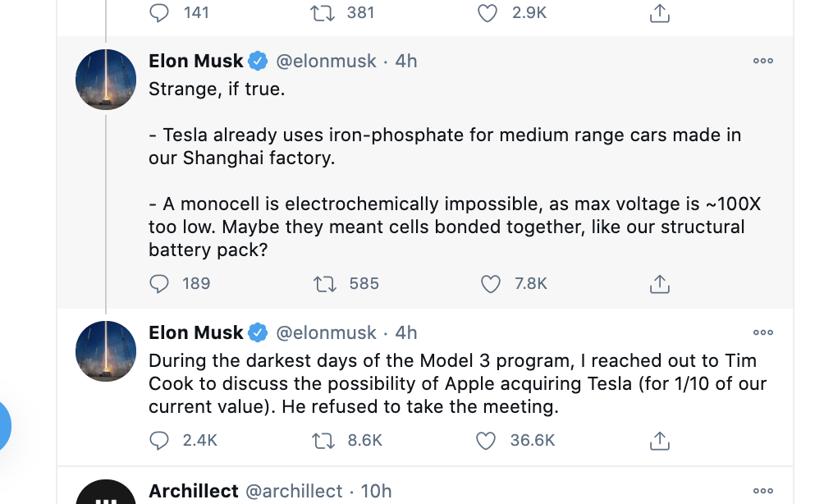Screen dimensions: 824x504
Task: Open the 10h timestamp on Archillect tweet
Action: point(376,491)
